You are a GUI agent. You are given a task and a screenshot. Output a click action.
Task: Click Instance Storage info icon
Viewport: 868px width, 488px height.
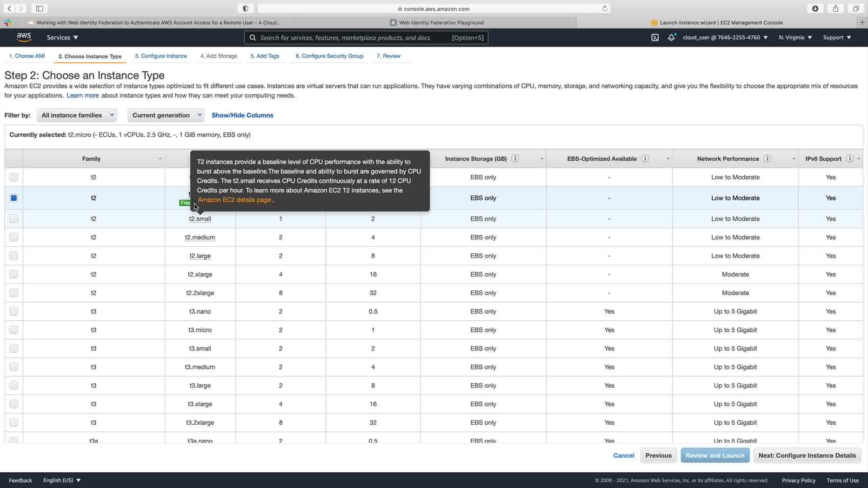pos(515,159)
